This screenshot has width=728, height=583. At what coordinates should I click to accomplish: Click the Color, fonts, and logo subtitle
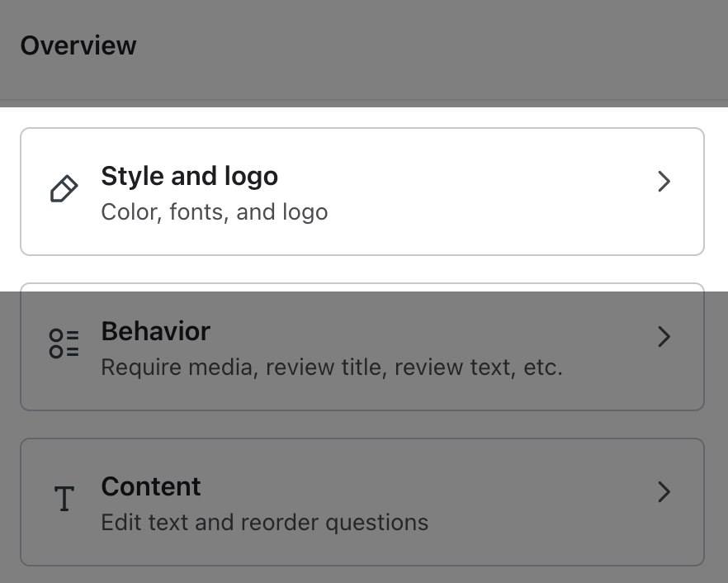click(214, 212)
